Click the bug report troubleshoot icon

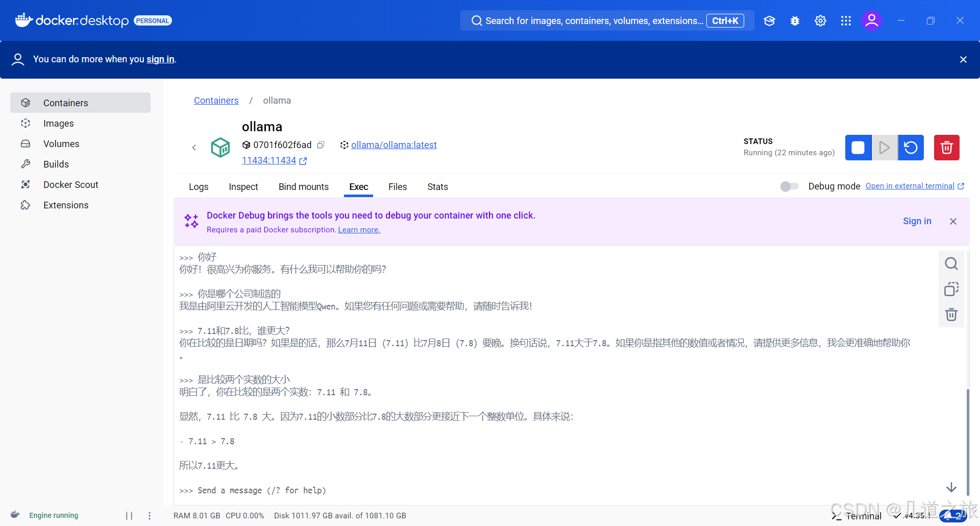[x=795, y=20]
